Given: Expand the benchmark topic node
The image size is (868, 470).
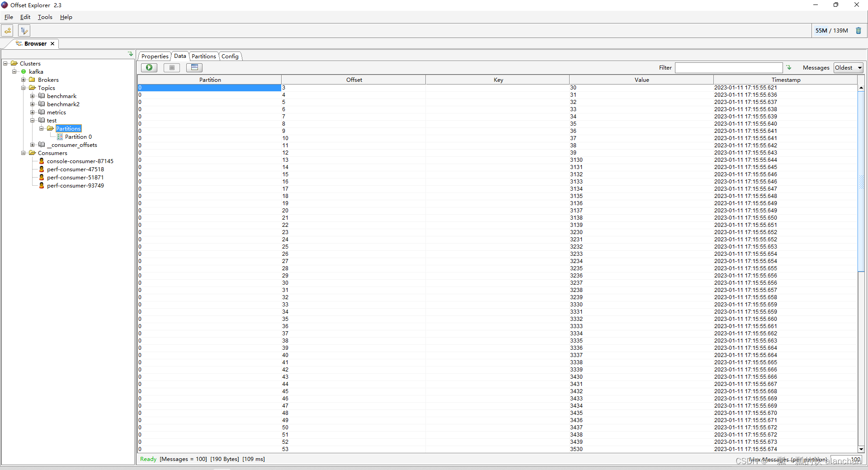Looking at the screenshot, I should tap(33, 96).
